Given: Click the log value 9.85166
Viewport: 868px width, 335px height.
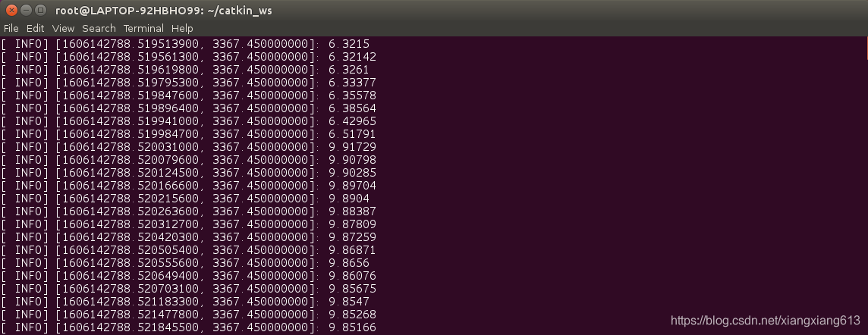Looking at the screenshot, I should click(352, 327).
